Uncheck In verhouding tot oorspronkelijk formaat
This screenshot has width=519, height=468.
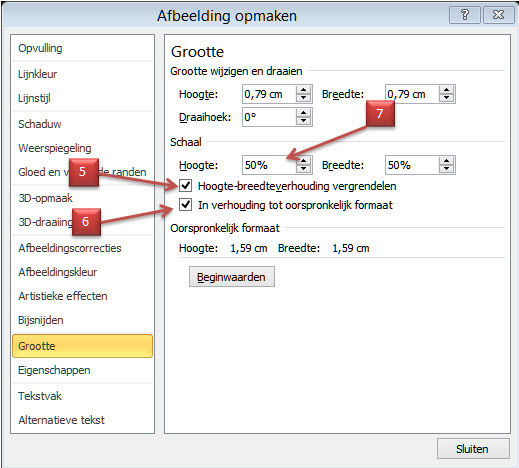(x=186, y=205)
